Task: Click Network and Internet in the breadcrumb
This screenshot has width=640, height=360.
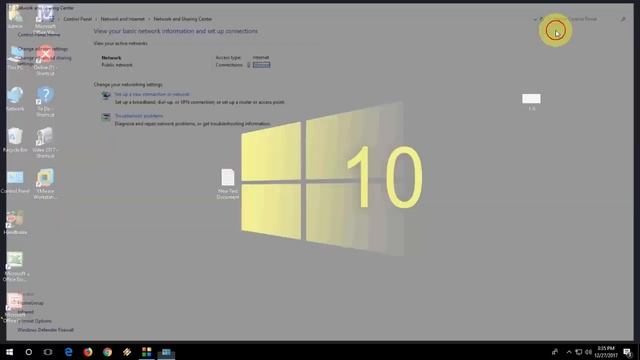Action: coord(122,19)
